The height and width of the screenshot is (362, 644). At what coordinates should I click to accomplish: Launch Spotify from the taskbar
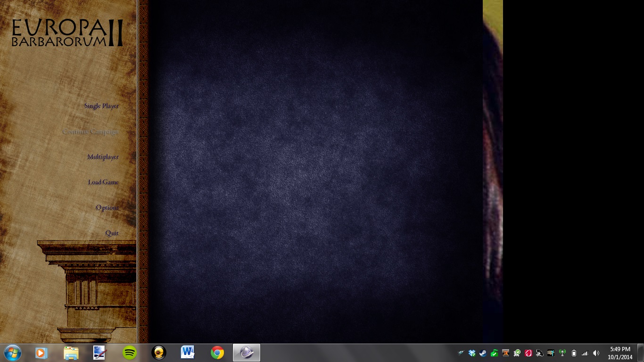129,353
